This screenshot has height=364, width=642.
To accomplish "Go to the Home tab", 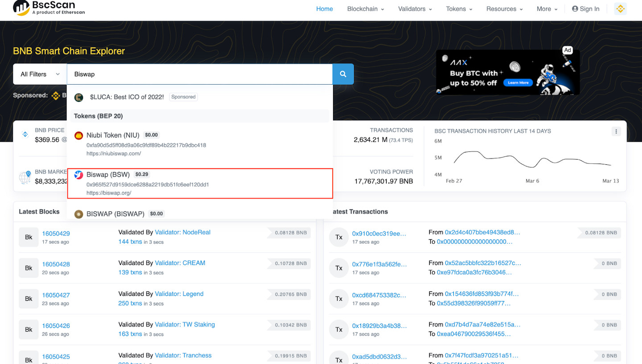I will [325, 9].
